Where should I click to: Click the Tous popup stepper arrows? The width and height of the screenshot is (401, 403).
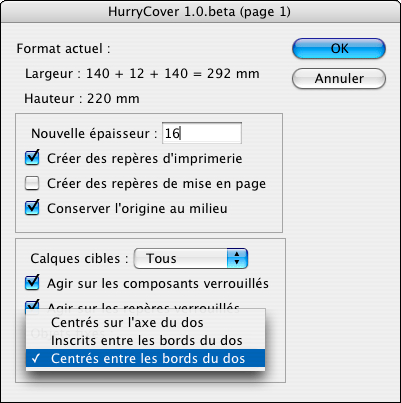(x=237, y=258)
